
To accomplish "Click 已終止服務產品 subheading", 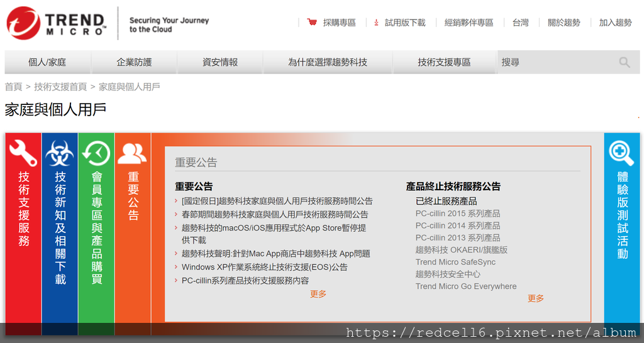I will click(x=446, y=201).
